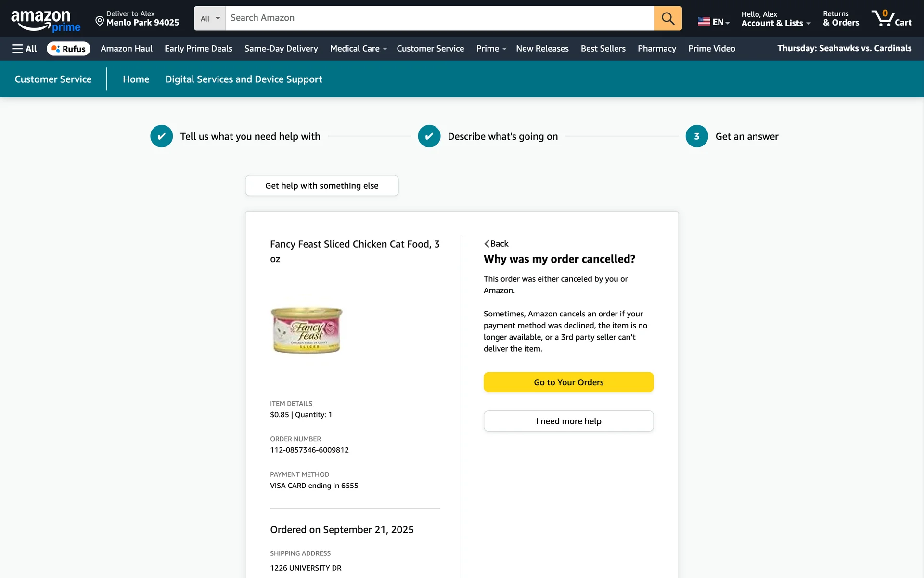
Task: Open the All hamburger menu
Action: [24, 49]
